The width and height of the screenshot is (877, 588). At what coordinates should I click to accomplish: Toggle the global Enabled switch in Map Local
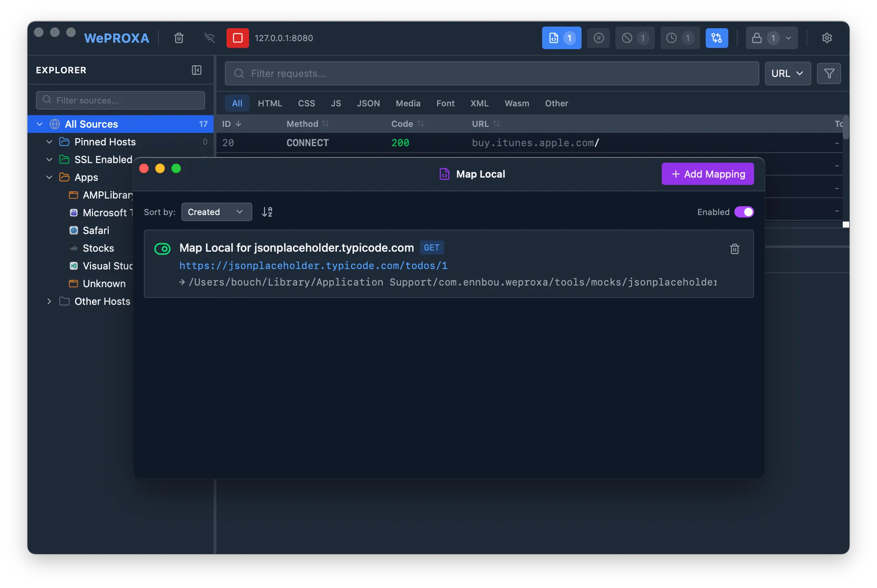point(744,212)
